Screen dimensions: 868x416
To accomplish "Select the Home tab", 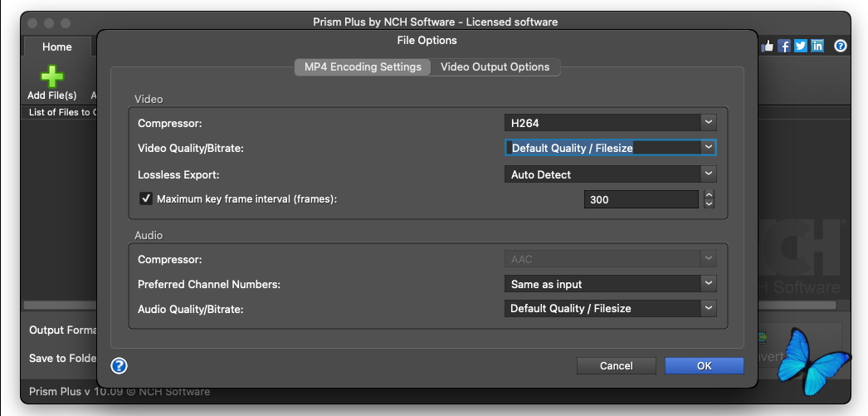I will [x=57, y=47].
